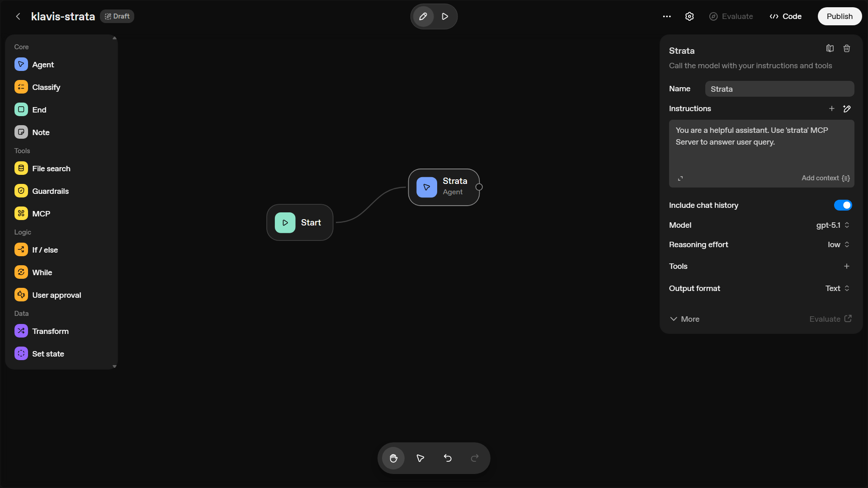
Task: Change the Output format Text dropdown
Action: [837, 288]
